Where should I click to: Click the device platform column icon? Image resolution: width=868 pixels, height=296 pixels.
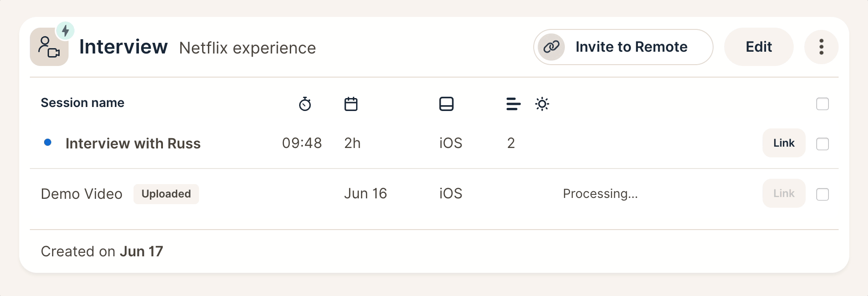446,104
